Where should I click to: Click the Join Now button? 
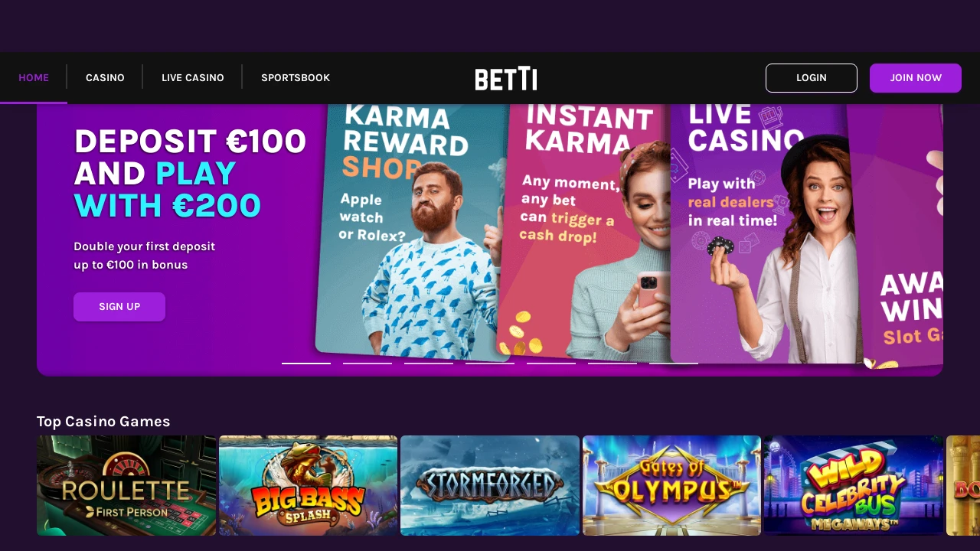click(916, 78)
